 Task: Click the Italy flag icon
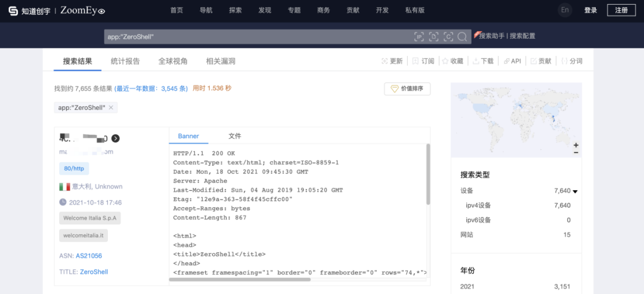coord(64,187)
